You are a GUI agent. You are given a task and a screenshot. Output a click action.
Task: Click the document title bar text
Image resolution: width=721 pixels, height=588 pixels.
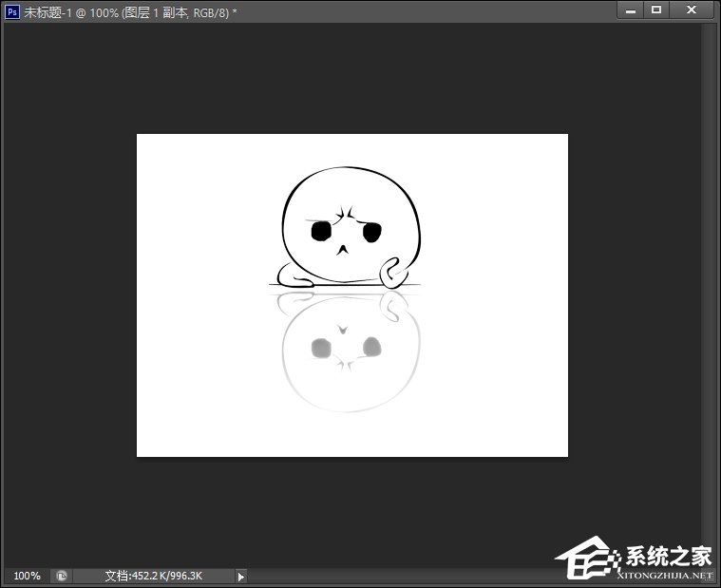(x=142, y=10)
